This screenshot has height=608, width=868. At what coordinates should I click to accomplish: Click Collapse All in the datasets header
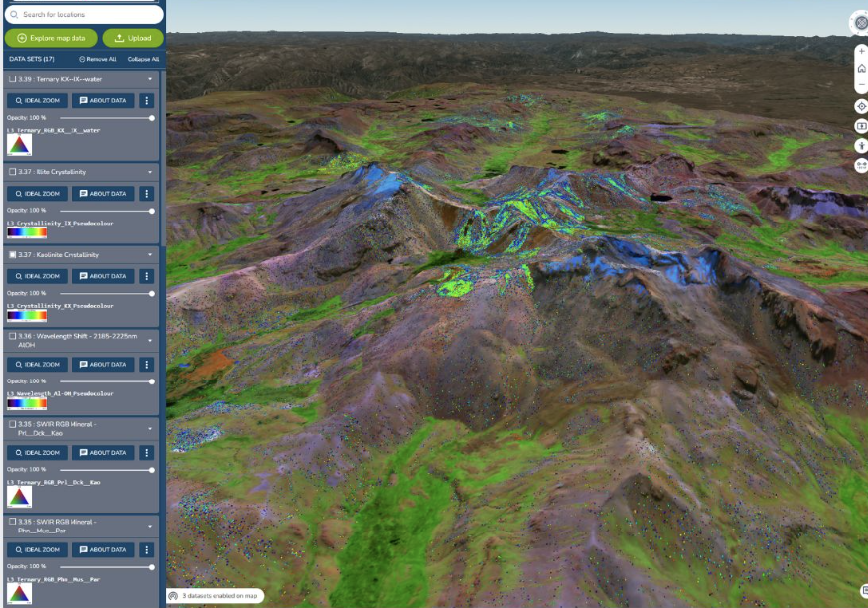pyautogui.click(x=142, y=60)
